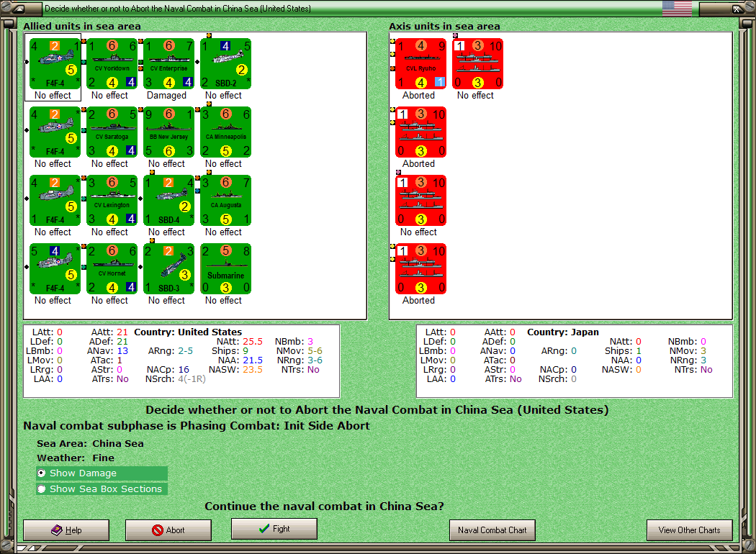756x554 pixels.
Task: Click Fight to continue the combat
Action: [274, 529]
